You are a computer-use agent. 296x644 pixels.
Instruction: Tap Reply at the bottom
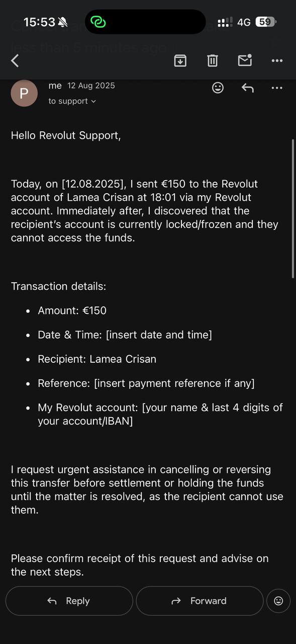[x=69, y=601]
